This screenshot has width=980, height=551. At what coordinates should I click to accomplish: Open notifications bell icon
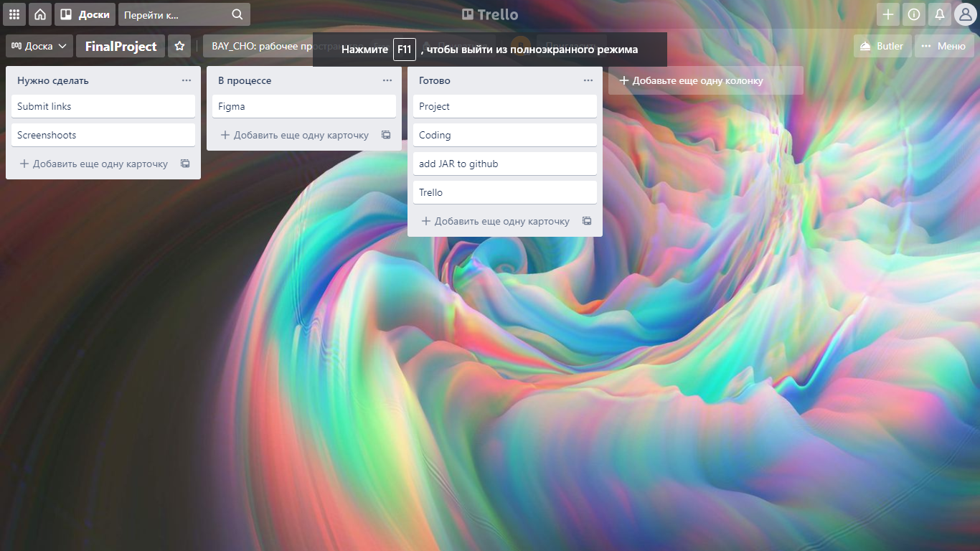(939, 14)
